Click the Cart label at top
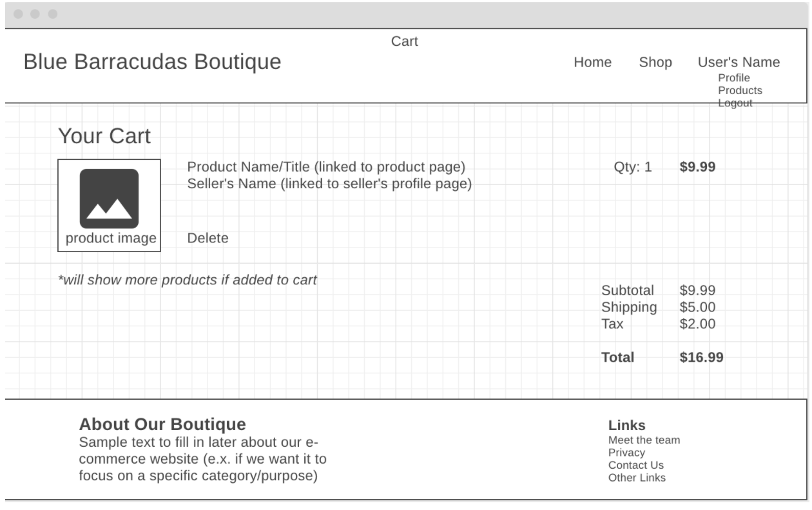Viewport: 812px width, 510px height. click(x=405, y=42)
